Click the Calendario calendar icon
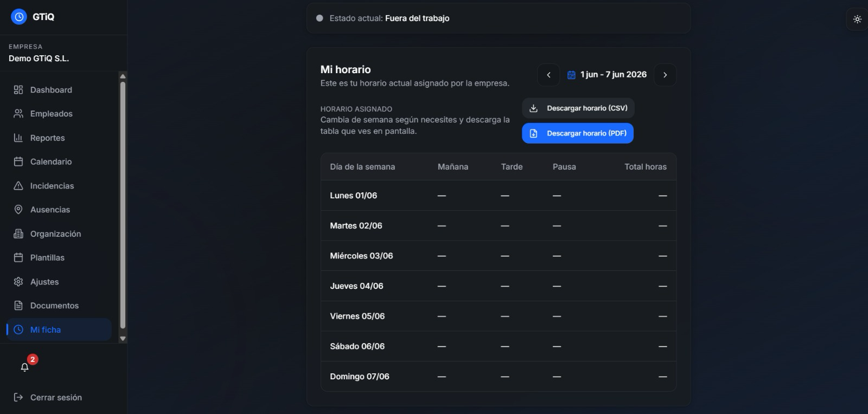The image size is (868, 414). [x=18, y=161]
